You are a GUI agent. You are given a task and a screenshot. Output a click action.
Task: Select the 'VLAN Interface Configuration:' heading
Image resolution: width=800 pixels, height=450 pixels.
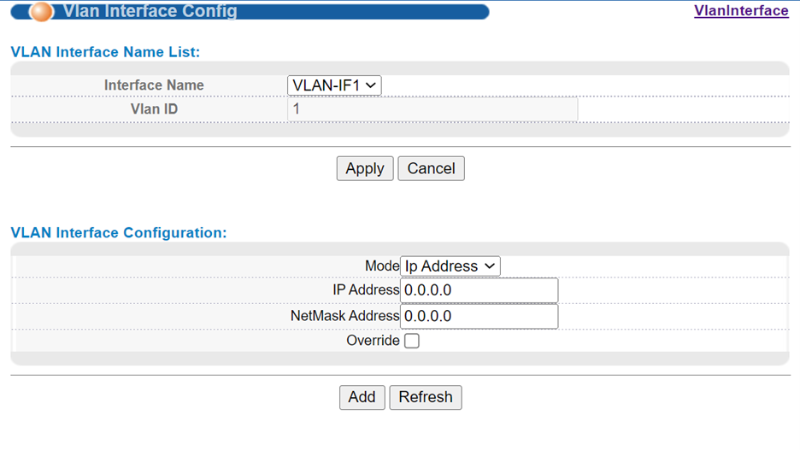click(119, 232)
